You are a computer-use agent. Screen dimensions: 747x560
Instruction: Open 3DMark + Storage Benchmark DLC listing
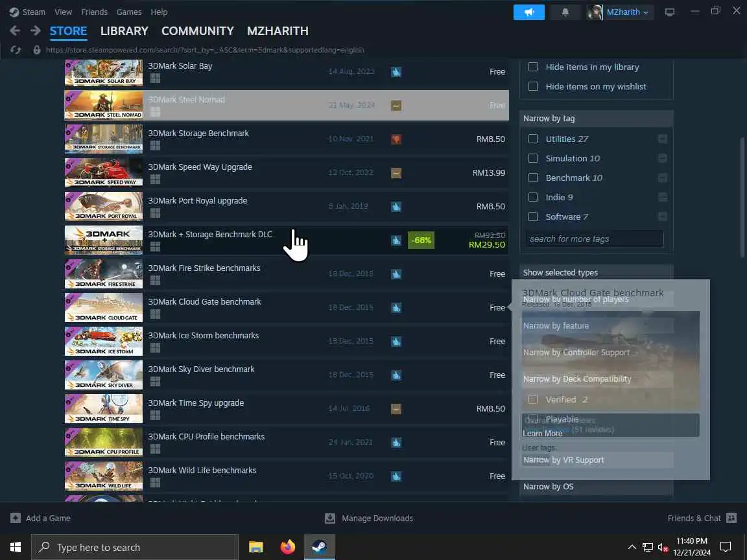click(287, 240)
